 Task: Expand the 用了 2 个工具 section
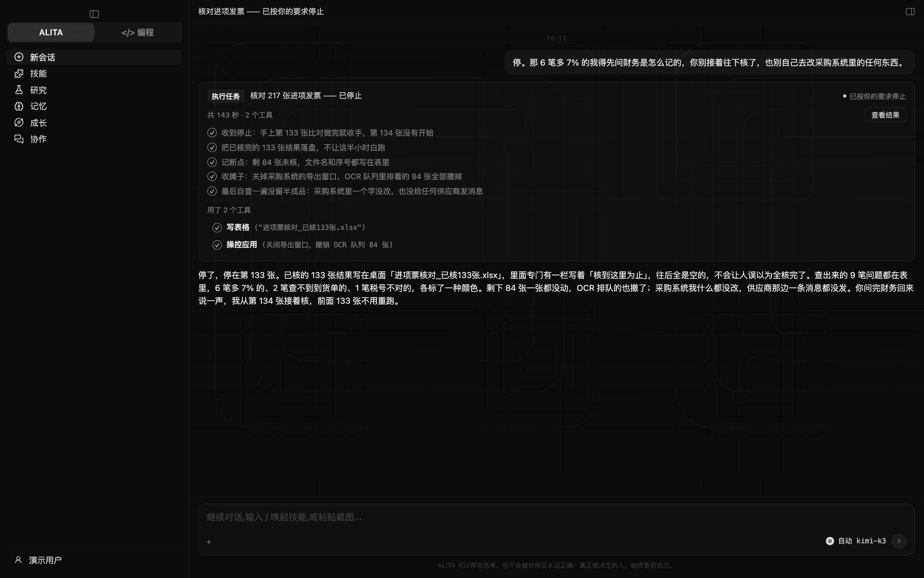click(x=229, y=210)
